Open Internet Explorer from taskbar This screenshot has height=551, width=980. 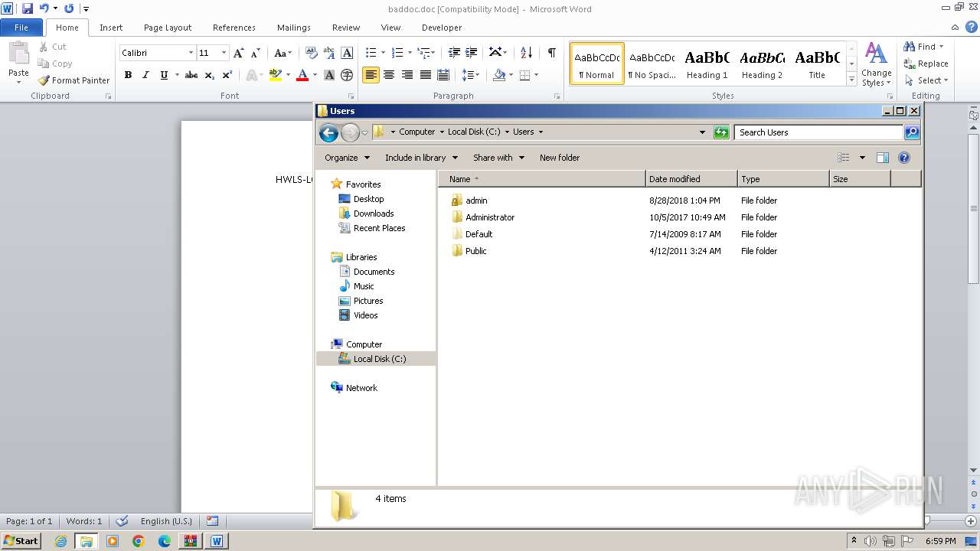coord(60,541)
